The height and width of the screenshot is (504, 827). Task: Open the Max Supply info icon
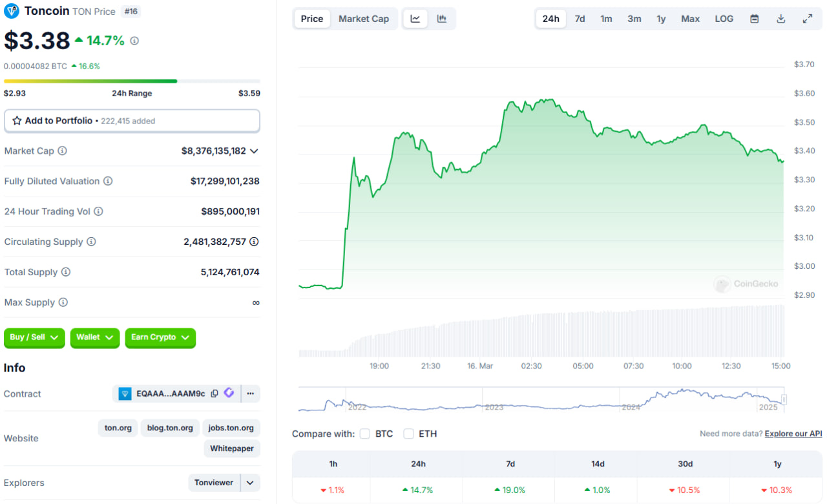[x=63, y=302]
